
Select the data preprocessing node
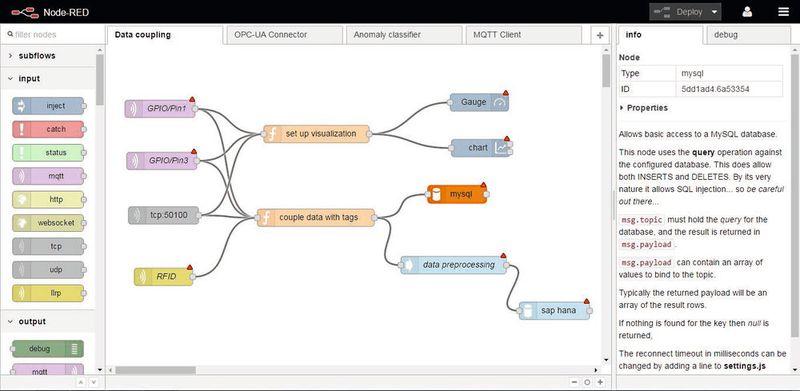coord(454,265)
